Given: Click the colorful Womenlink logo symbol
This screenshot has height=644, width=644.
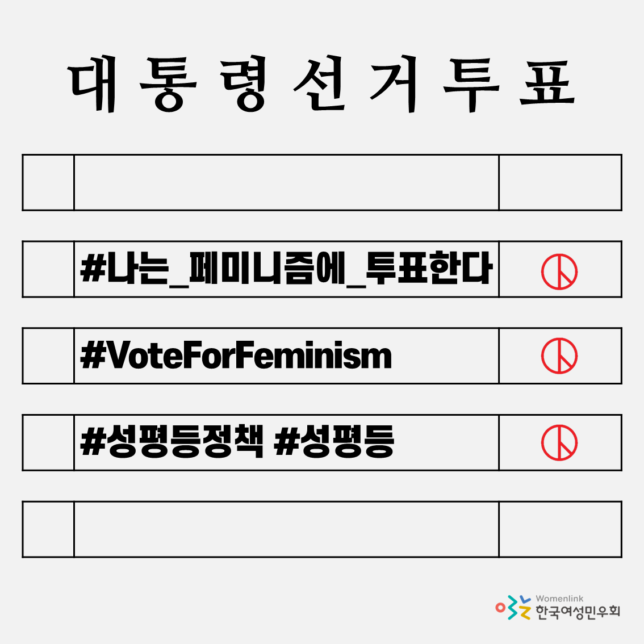Looking at the screenshot, I should tap(513, 608).
